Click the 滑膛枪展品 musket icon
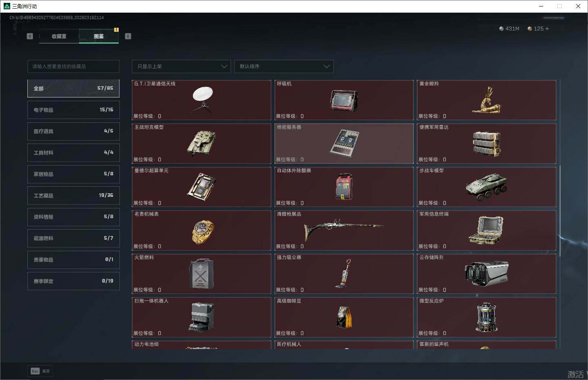The height and width of the screenshot is (380, 588). coord(343,228)
